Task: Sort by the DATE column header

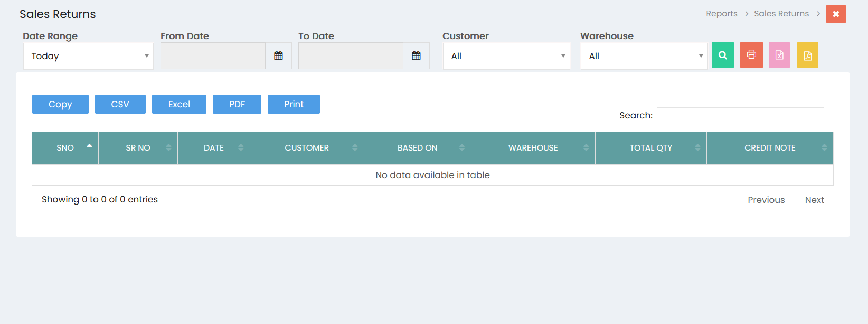Action: tap(214, 148)
